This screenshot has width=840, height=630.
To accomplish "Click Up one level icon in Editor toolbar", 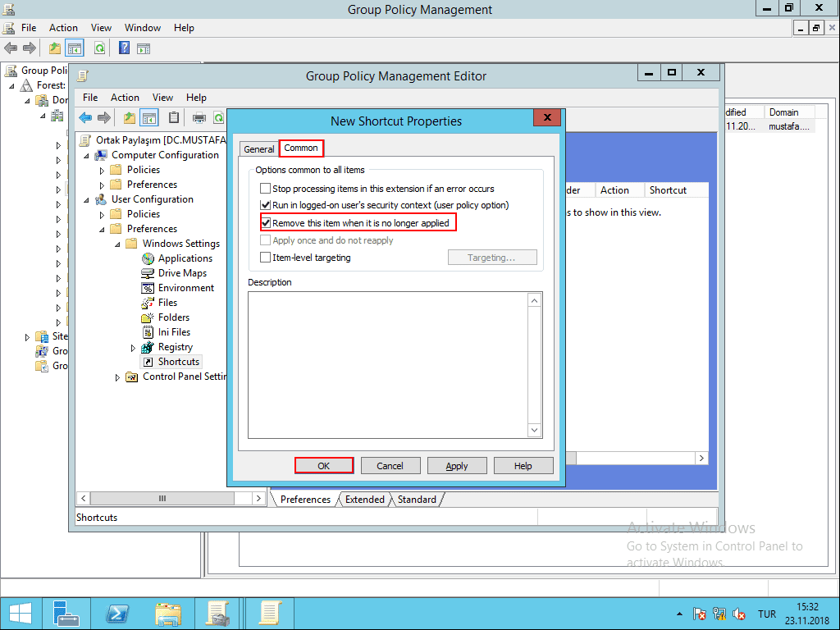I will click(129, 117).
